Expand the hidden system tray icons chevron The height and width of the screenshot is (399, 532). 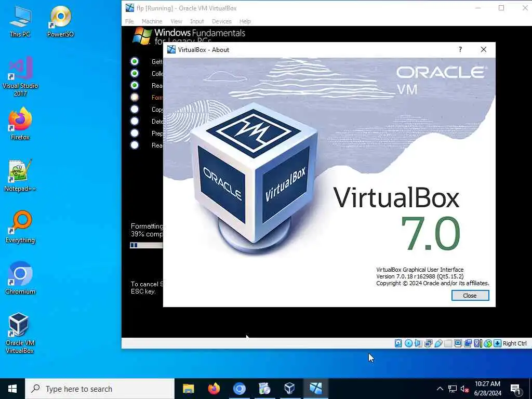[440, 389]
